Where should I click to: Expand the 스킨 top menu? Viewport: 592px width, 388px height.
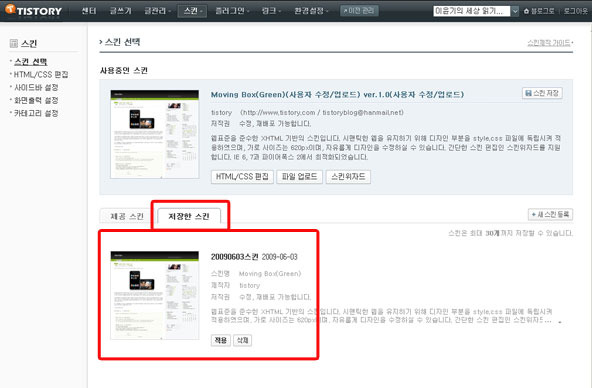[193, 11]
